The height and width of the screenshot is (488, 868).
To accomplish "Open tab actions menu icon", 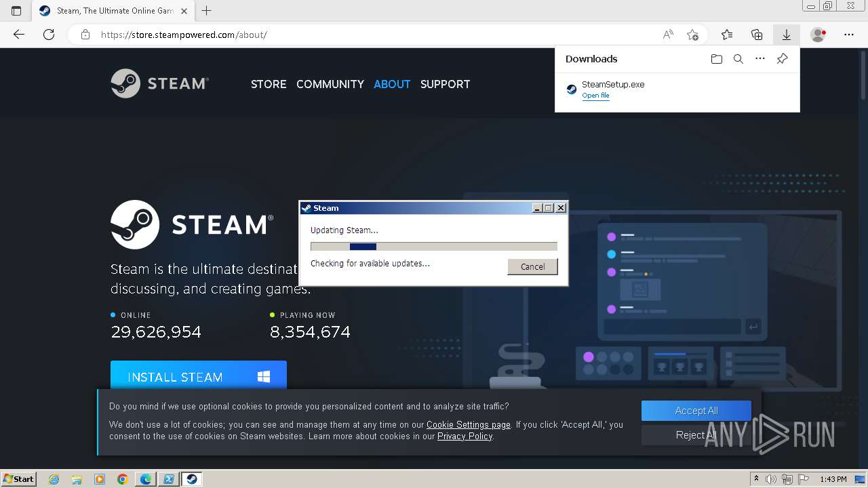I will (16, 11).
